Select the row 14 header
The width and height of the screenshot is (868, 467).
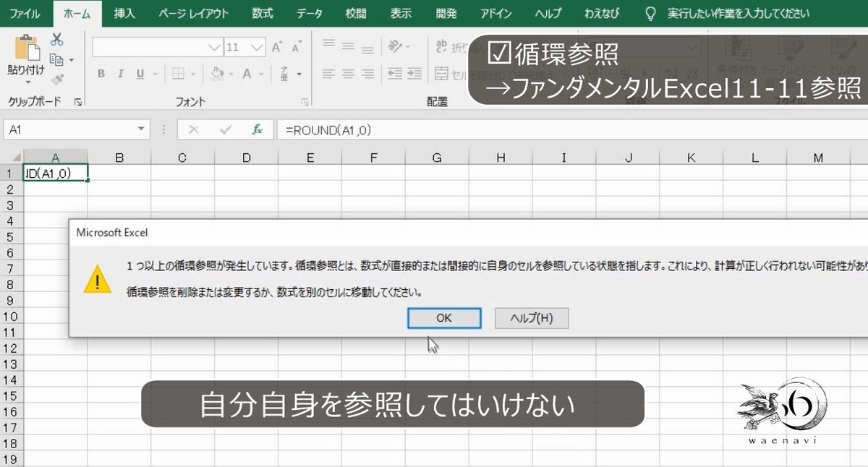tap(11, 380)
